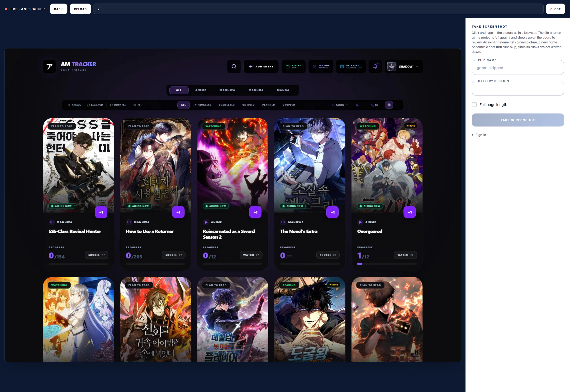Viewport: 570px width, 392px height.
Task: Expand the Sign-in disclosure
Action: [x=479, y=135]
